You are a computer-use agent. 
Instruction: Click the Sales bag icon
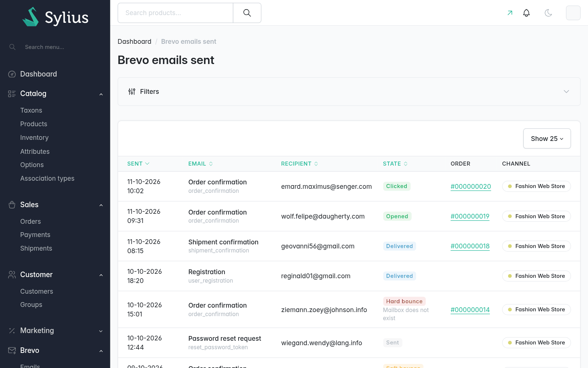tap(12, 205)
